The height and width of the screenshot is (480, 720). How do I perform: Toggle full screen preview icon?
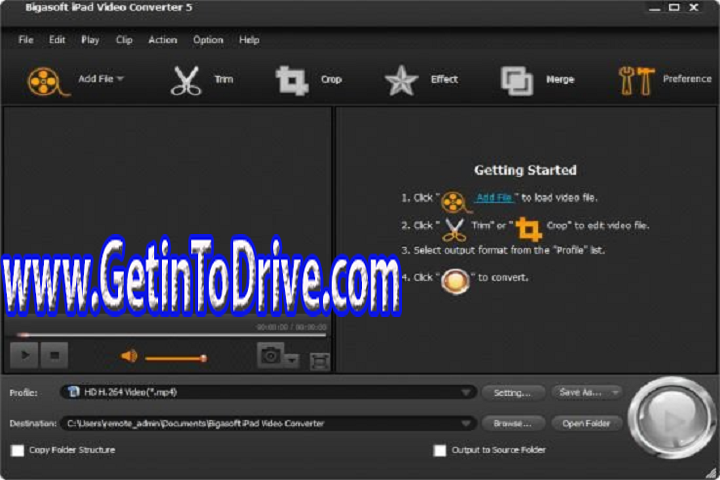[320, 361]
